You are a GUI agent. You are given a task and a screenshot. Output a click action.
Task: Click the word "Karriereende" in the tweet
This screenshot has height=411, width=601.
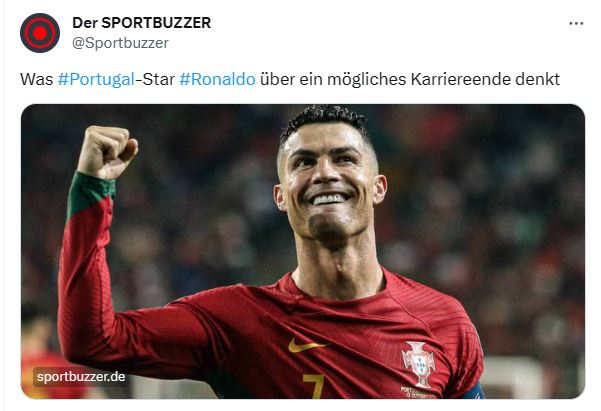coord(461,79)
